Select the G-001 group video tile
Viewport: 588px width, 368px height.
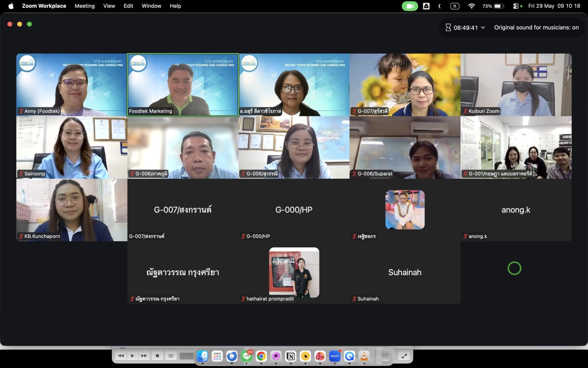tap(516, 148)
